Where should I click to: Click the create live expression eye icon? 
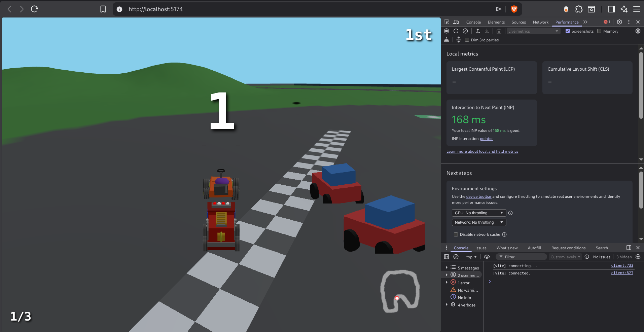pyautogui.click(x=487, y=257)
